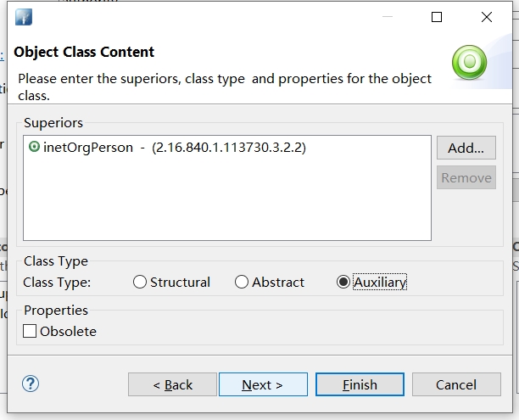Click the green icon beside inetOrgPerson

[34, 147]
